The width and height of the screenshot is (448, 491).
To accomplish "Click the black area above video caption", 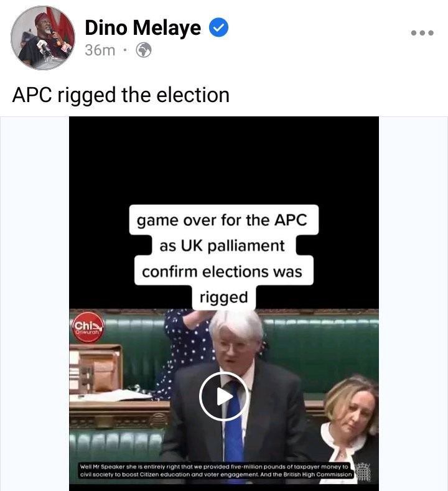I will pyautogui.click(x=224, y=160).
